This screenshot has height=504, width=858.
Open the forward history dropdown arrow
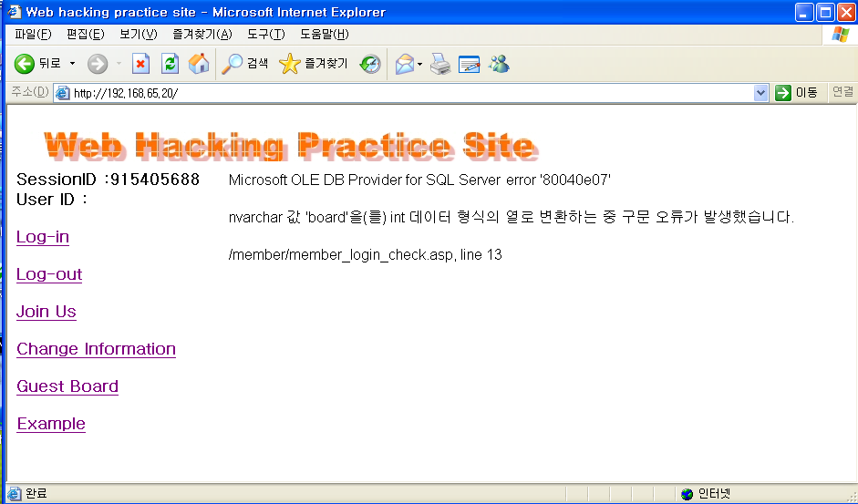point(119,64)
